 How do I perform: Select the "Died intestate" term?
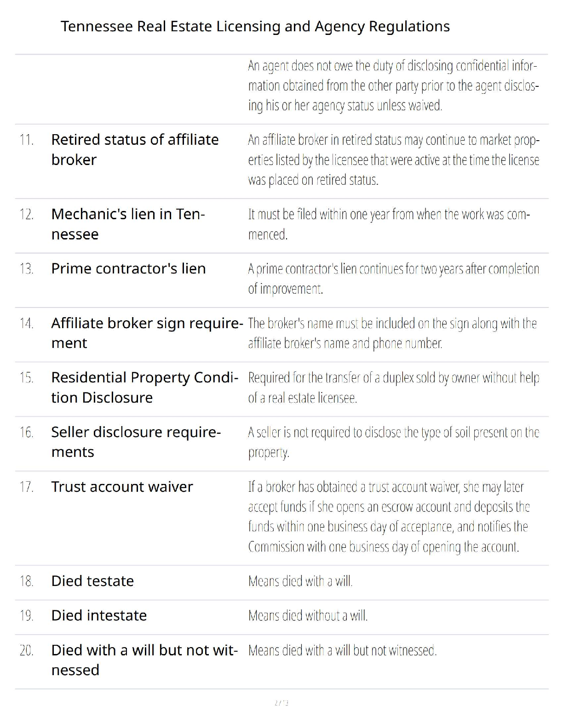pos(99,615)
